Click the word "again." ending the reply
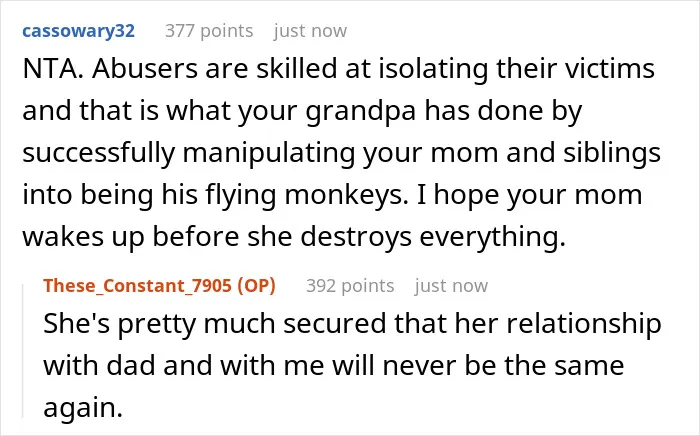Screen dimensions: 700x436 tap(83, 408)
